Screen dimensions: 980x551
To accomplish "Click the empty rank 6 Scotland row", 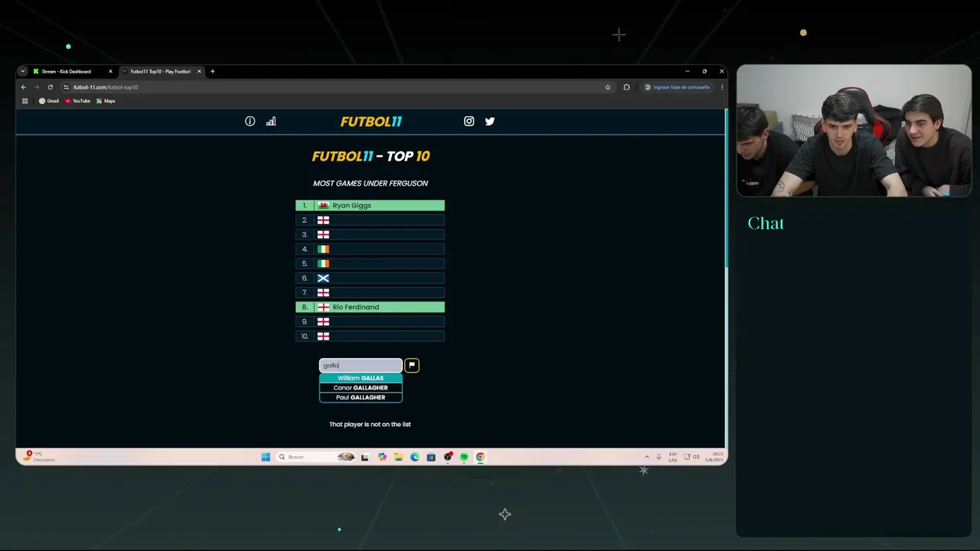I will coord(370,278).
